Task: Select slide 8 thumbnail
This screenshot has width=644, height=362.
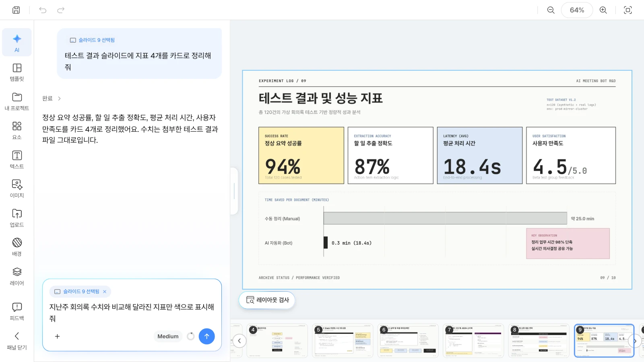Action: point(539,341)
